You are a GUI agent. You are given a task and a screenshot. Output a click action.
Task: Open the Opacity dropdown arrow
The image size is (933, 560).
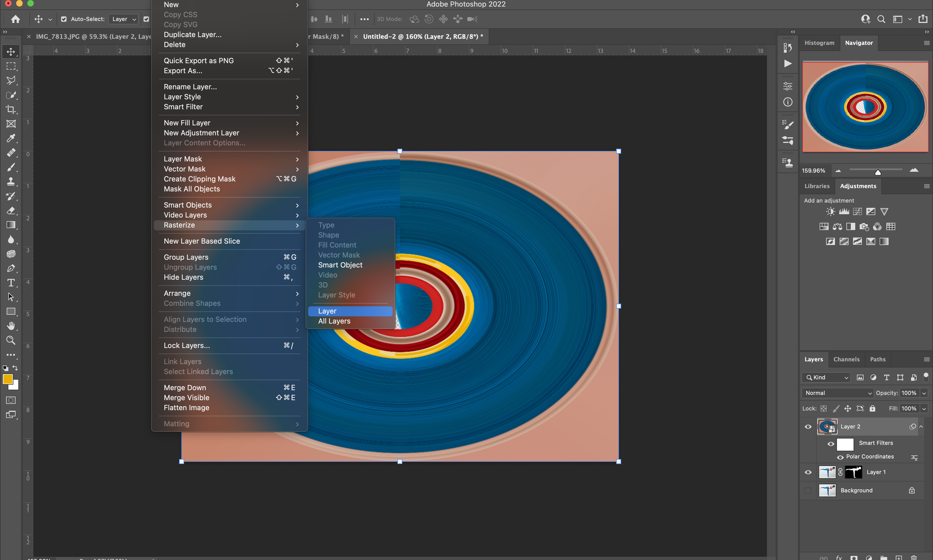(x=924, y=393)
